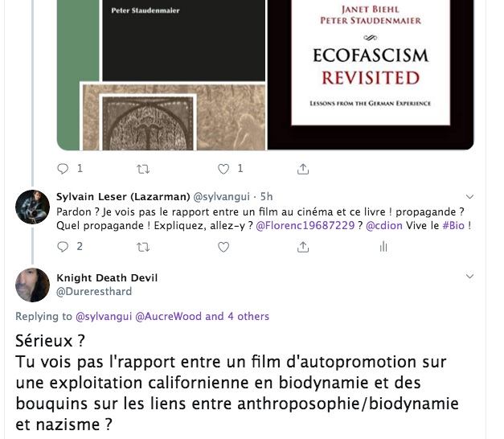504x439 pixels.
Task: Open @AucreWood in the replying-to line
Action: 169,317
